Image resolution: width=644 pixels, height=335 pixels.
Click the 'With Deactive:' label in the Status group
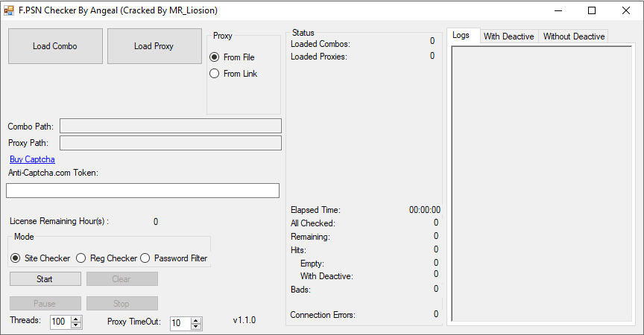click(326, 276)
